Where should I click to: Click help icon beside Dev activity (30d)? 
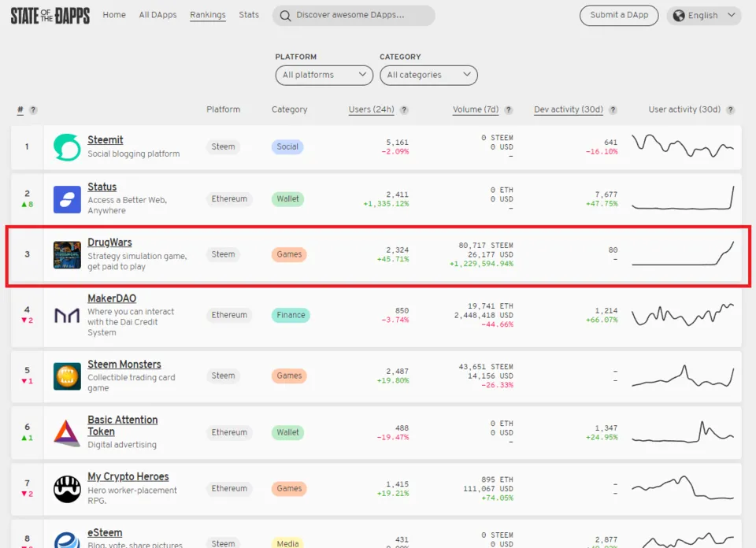pyautogui.click(x=613, y=110)
